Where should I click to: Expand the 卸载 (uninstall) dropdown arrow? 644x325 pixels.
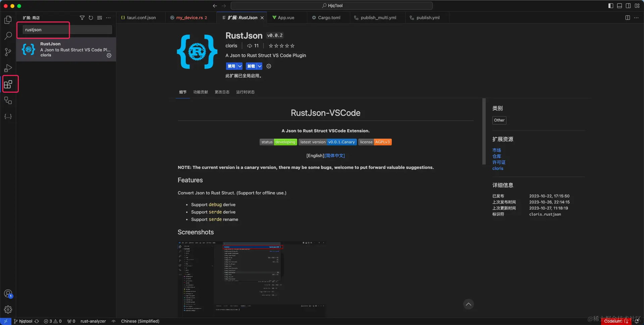coord(260,66)
